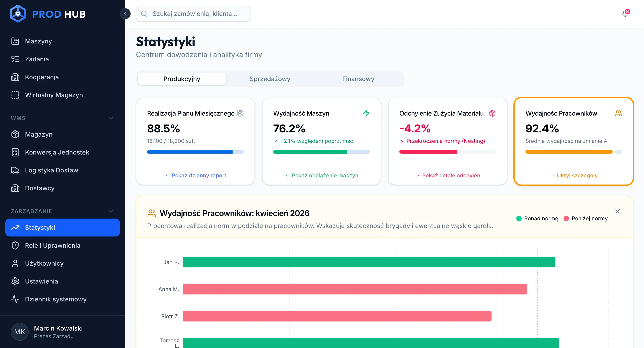This screenshot has height=348, width=644.
Task: Collapse the WMS sidebar section
Action: tap(111, 118)
